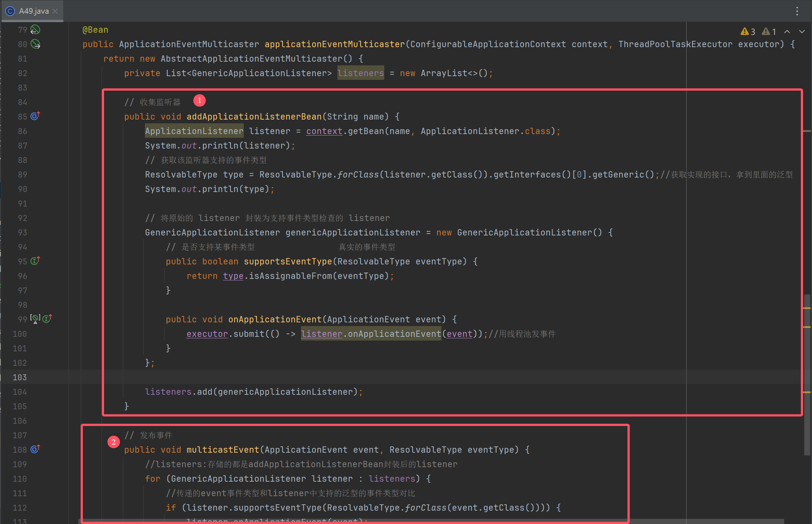The width and height of the screenshot is (812, 524).
Task: Click the underlined 'type' variable on line 96
Action: (233, 276)
